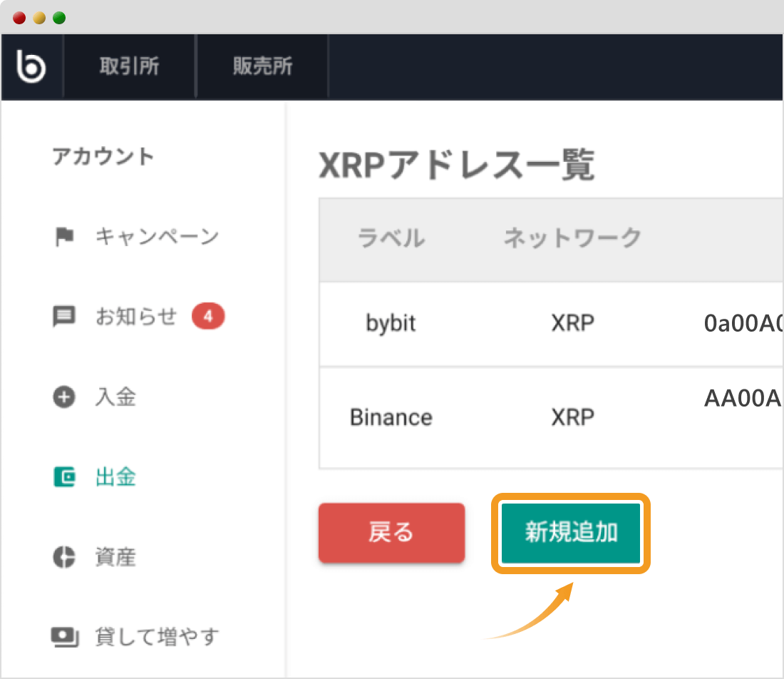Click the お知らせ message icon
The width and height of the screenshot is (784, 679).
(x=64, y=316)
